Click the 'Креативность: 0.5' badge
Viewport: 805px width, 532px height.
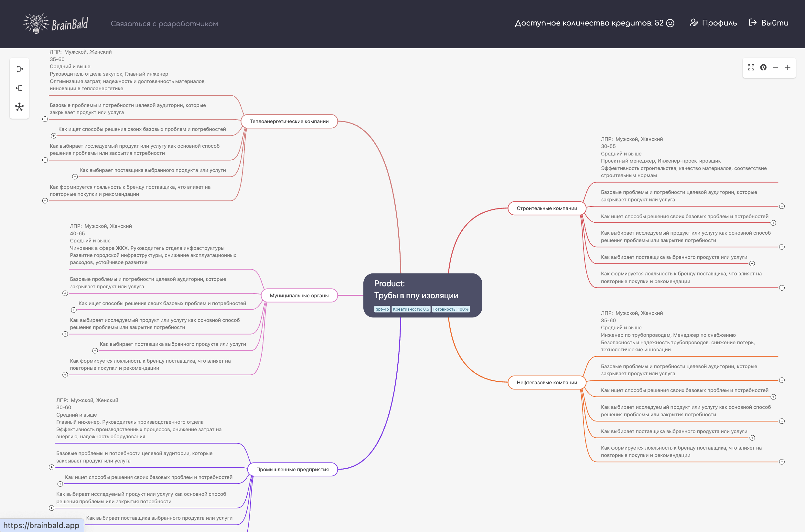(x=411, y=309)
